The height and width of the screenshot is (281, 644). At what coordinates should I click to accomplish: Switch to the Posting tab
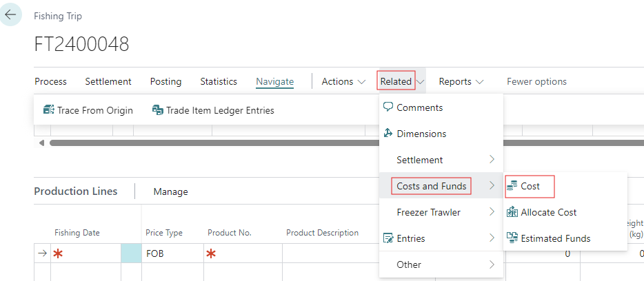coord(165,81)
